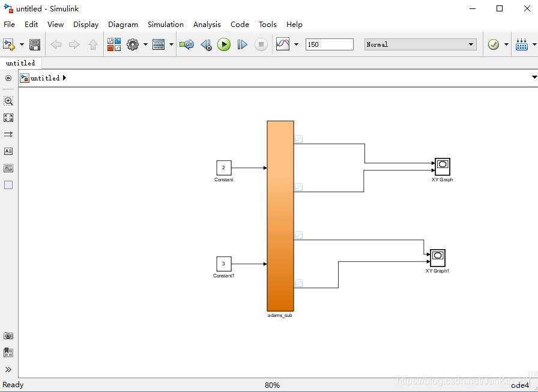Take a screenshot with the camera icon
The width and height of the screenshot is (538, 392).
[8, 336]
